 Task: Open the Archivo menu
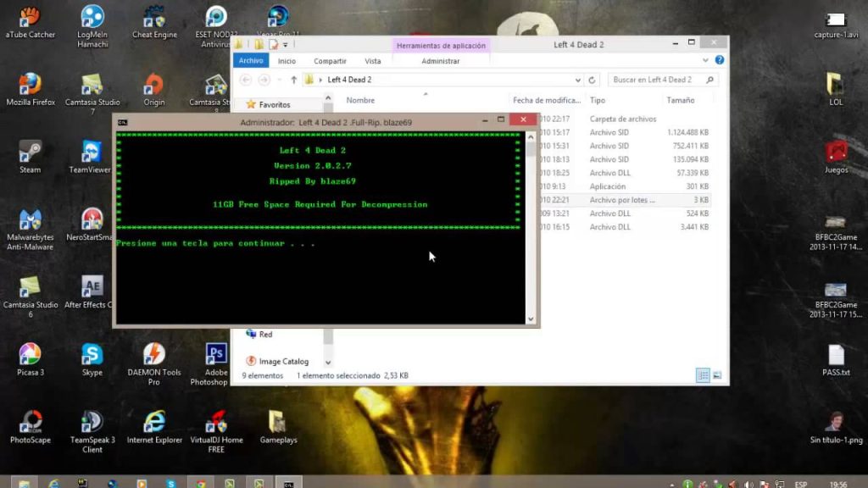point(251,60)
